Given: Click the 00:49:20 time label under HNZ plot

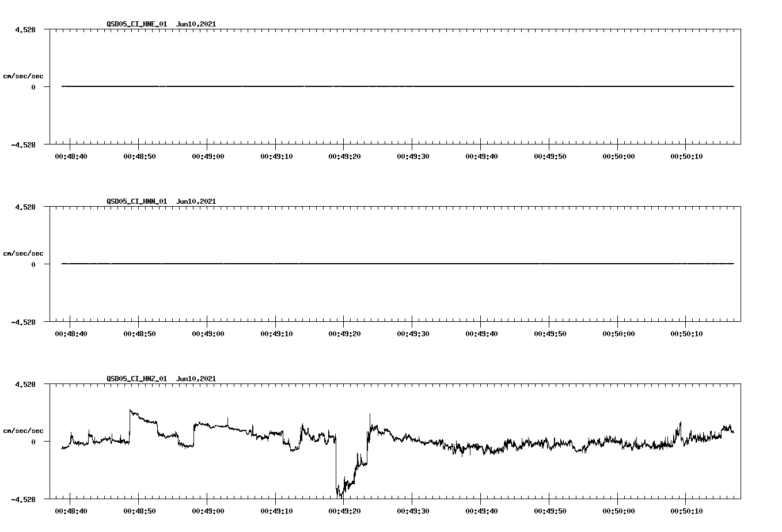Looking at the screenshot, I should pos(344,511).
